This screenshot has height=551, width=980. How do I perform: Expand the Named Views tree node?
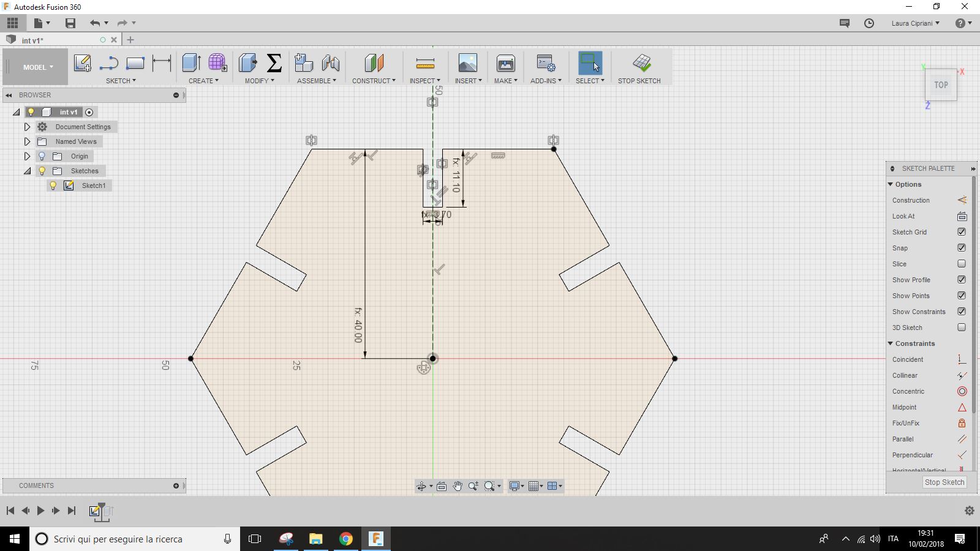pos(27,141)
